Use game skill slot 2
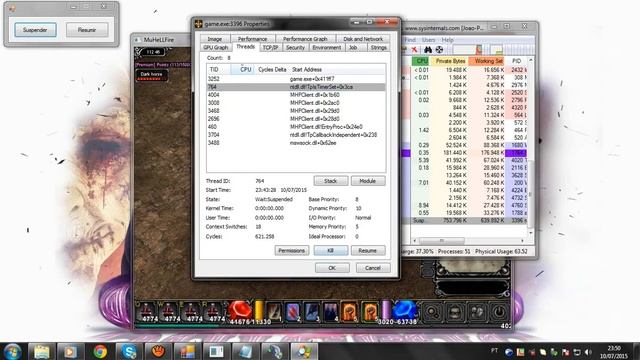640x360 pixels. point(292,312)
